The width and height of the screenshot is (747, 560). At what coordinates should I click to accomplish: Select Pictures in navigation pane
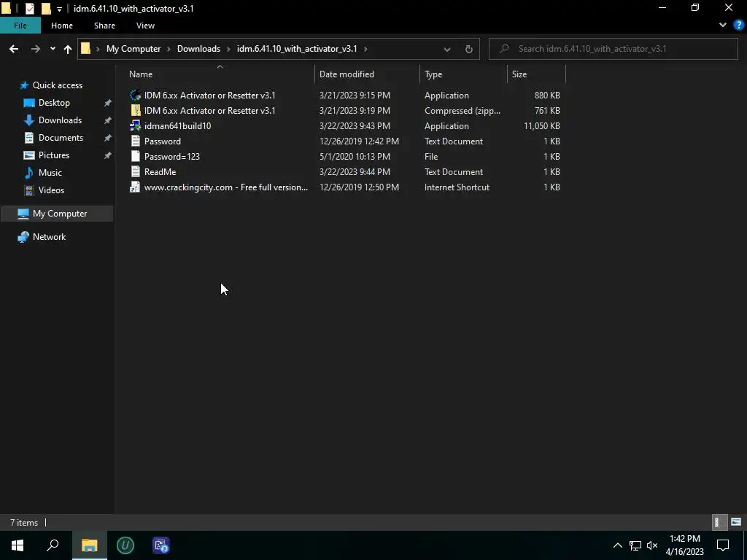coord(54,155)
